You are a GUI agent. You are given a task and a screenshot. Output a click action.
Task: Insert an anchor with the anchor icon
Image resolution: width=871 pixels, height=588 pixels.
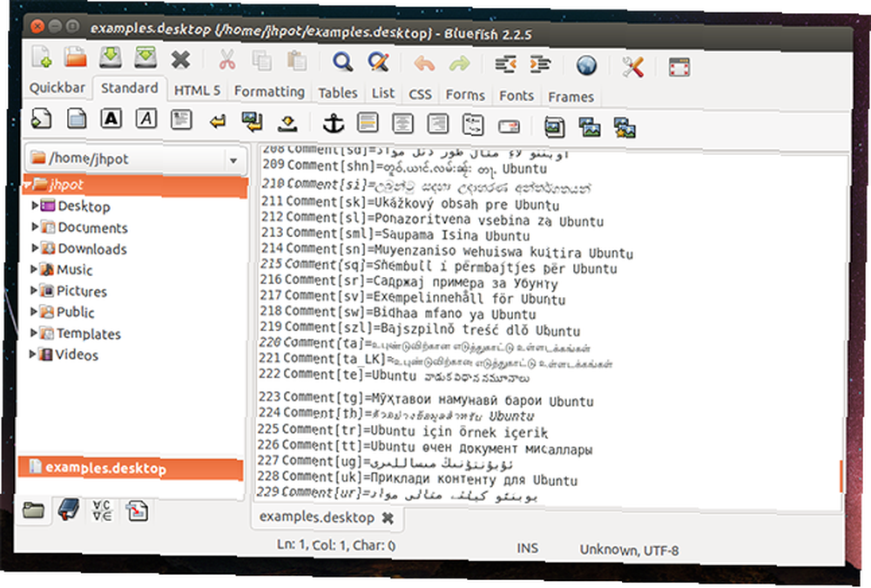tap(334, 124)
